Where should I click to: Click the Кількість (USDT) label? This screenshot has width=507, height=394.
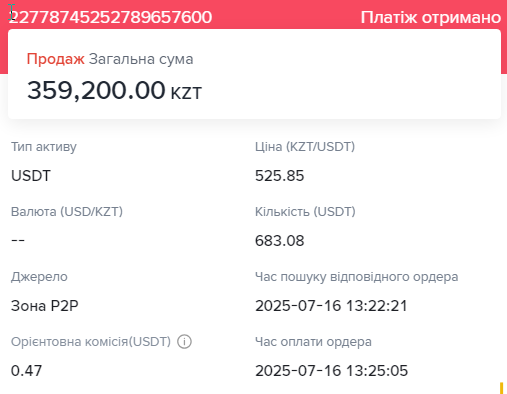(305, 212)
